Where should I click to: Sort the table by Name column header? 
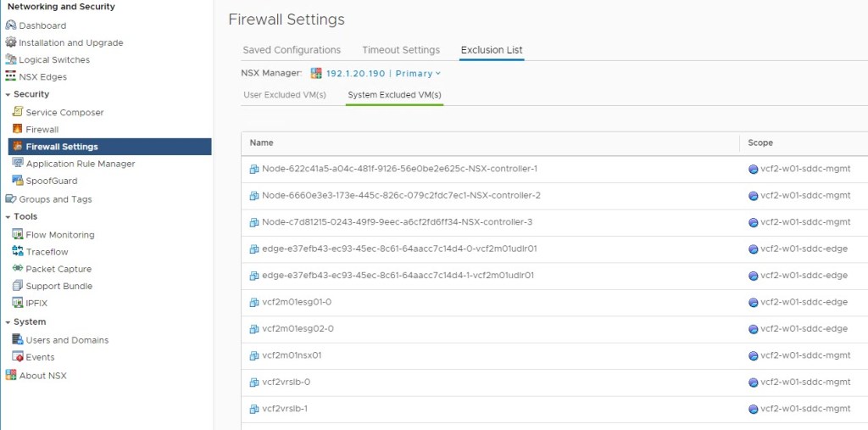(262, 142)
